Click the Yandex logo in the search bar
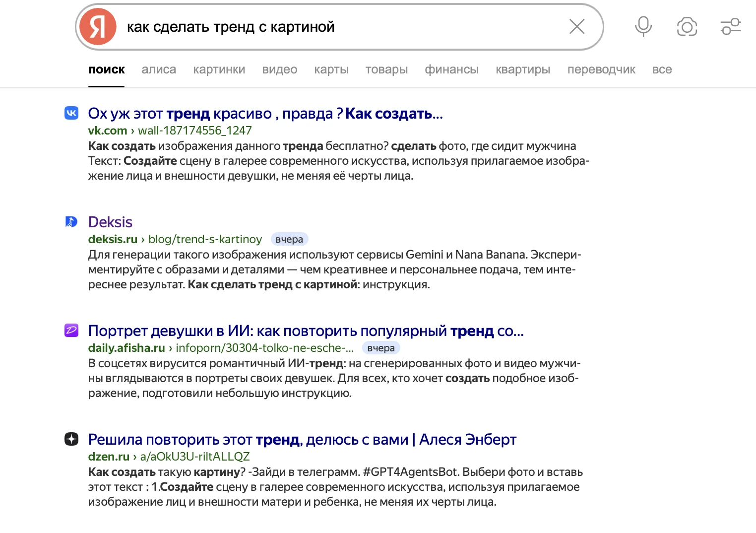756x533 pixels. pyautogui.click(x=98, y=27)
